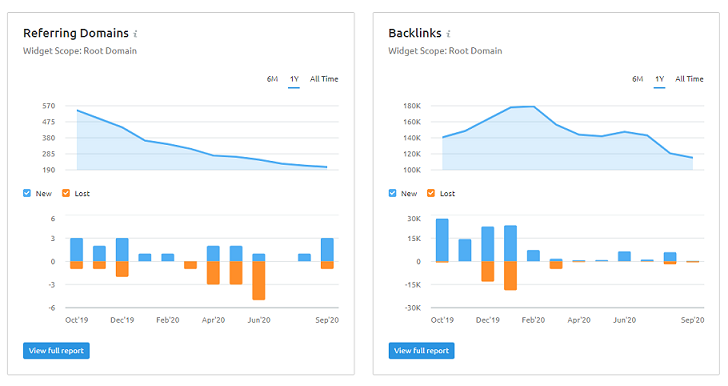View full report for Backlinks
Screen dimensions: 728x386
[x=422, y=351]
